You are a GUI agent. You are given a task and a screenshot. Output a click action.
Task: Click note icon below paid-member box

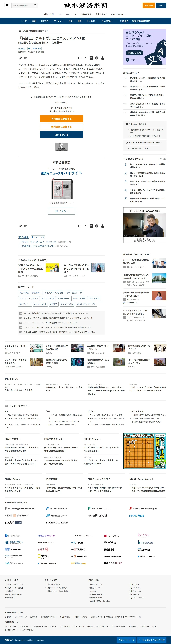coord(85,226)
